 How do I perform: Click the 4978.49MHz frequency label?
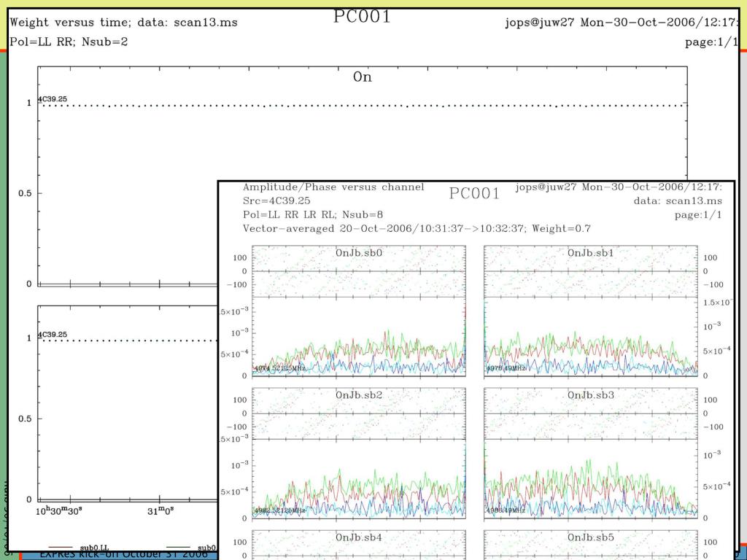point(506,368)
